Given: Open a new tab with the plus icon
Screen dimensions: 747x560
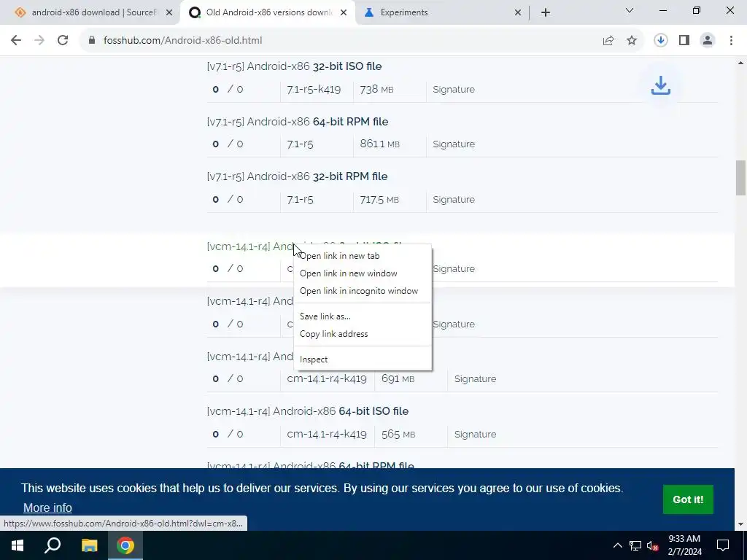Looking at the screenshot, I should (x=546, y=12).
